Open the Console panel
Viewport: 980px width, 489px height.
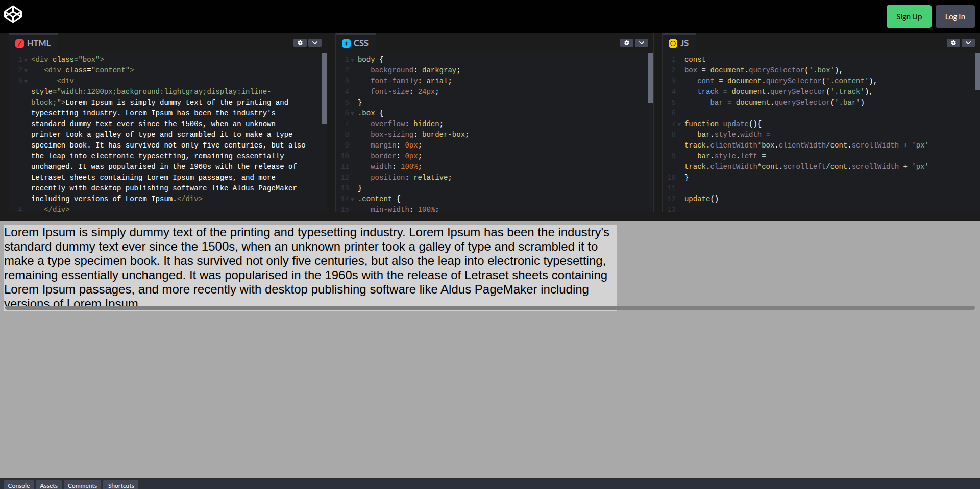(x=19, y=485)
